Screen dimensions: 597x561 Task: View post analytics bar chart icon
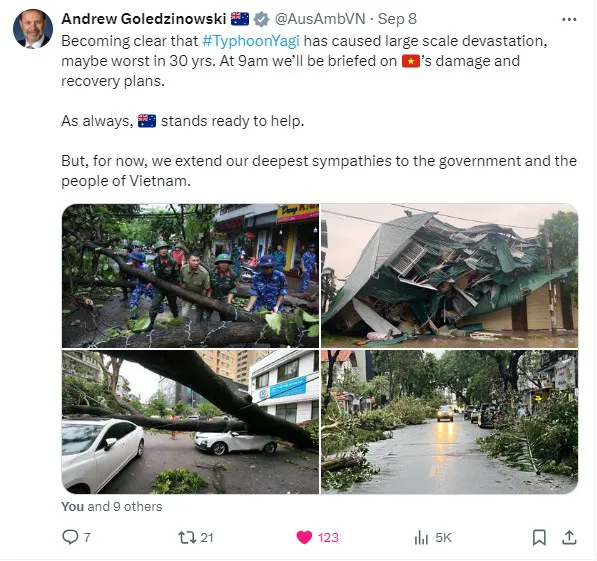421,537
